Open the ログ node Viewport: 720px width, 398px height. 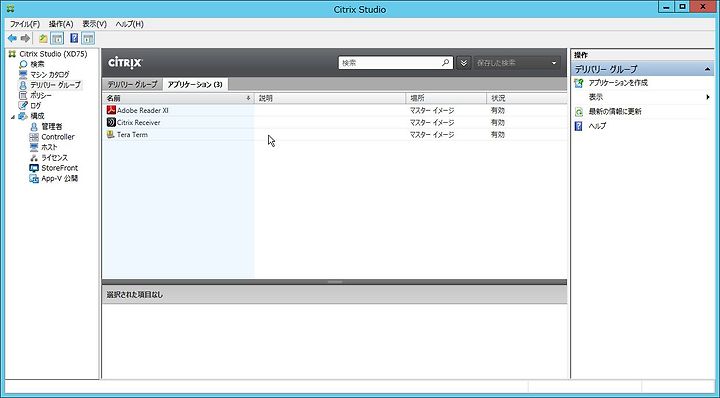35,106
